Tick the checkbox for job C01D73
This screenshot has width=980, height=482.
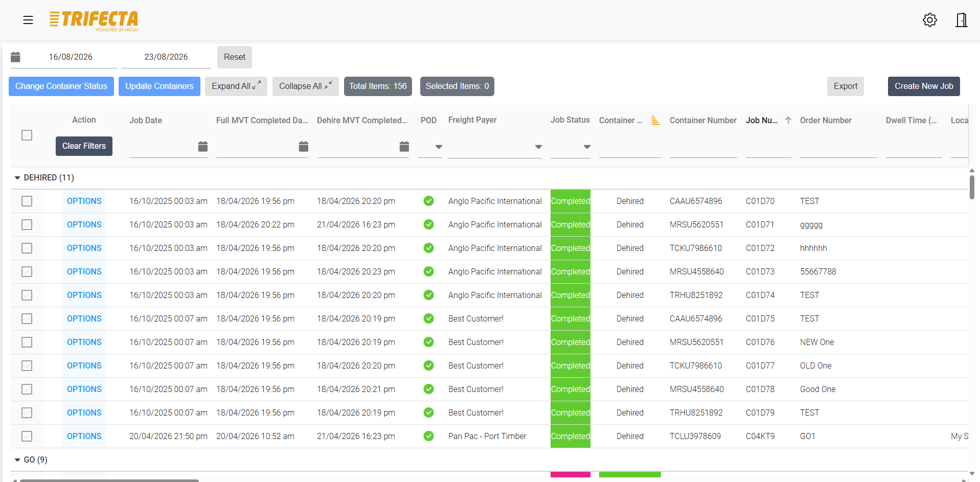tap(27, 272)
